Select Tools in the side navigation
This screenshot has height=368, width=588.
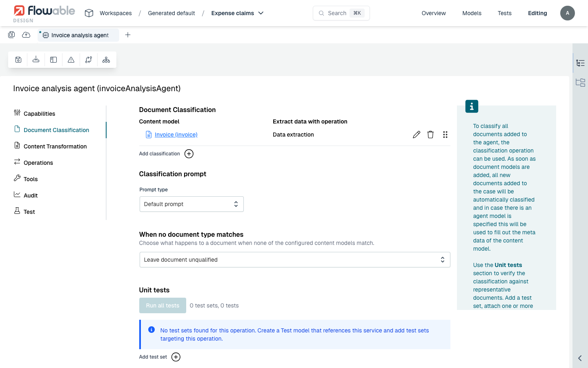(x=31, y=179)
